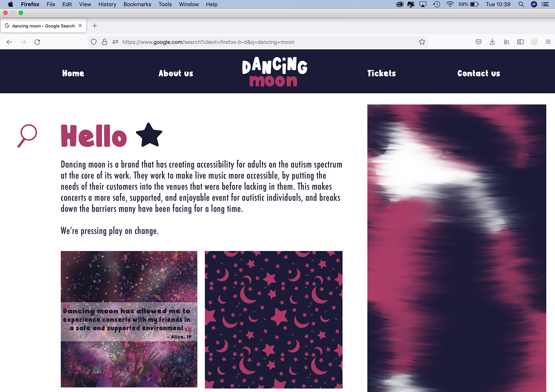
Task: Go back using the back arrow
Action: pyautogui.click(x=9, y=42)
